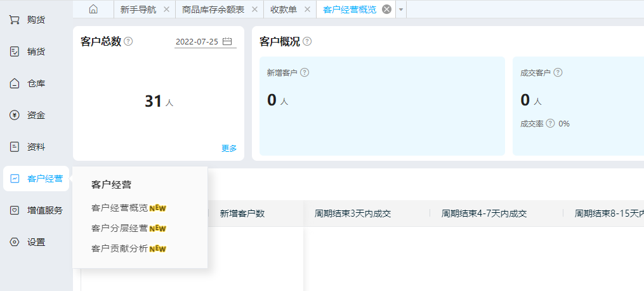The height and width of the screenshot is (291, 644).
Task: Switch to the 新手导航 tab
Action: pos(138,10)
